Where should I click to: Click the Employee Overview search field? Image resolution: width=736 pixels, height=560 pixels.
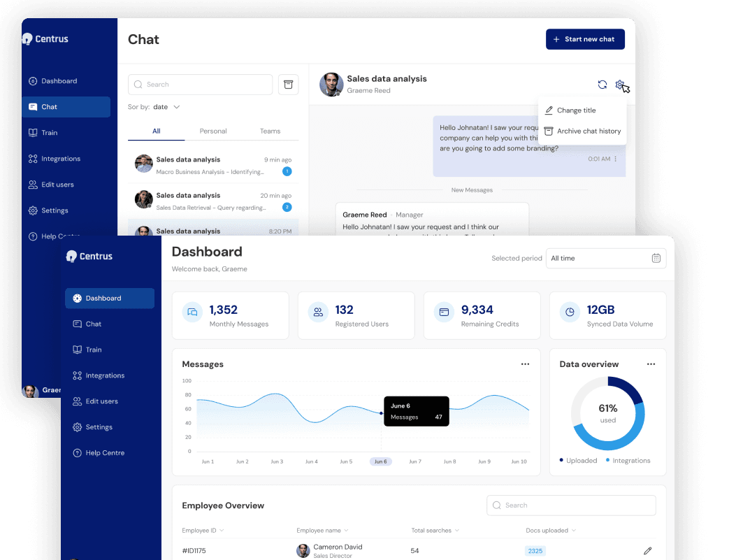[x=571, y=505]
